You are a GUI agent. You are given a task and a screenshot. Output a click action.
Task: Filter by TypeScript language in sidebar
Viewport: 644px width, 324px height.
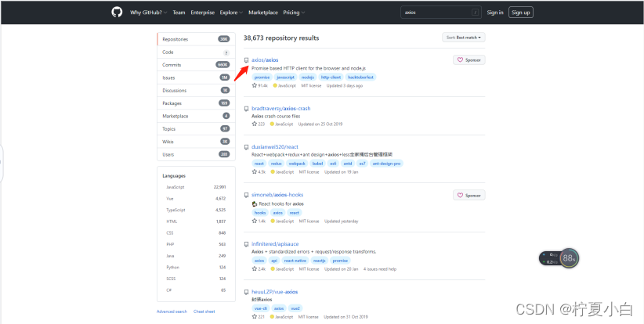pos(196,210)
